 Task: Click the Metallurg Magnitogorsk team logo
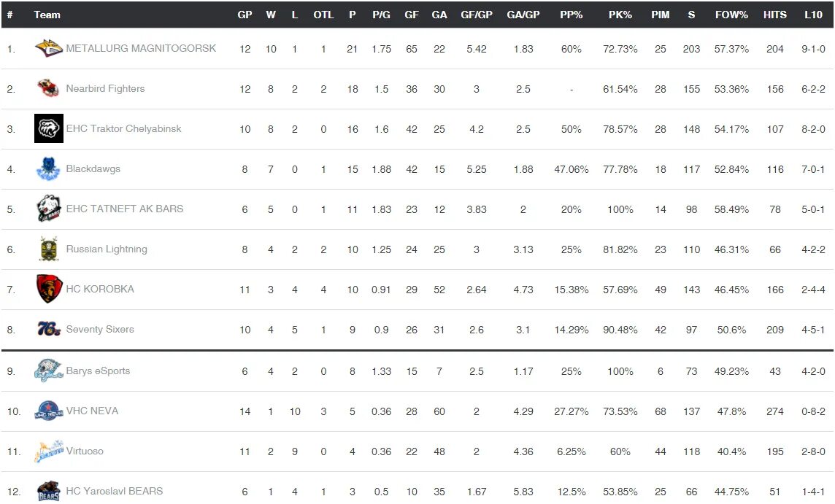click(48, 48)
